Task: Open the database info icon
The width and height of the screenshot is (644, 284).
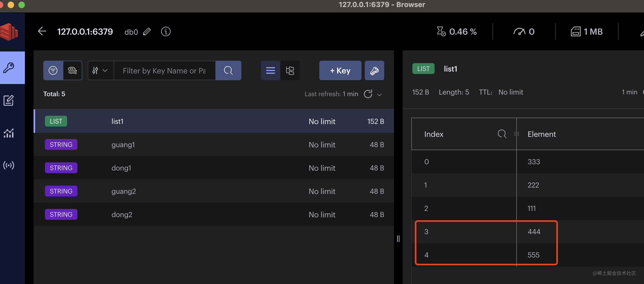Action: pos(166,32)
